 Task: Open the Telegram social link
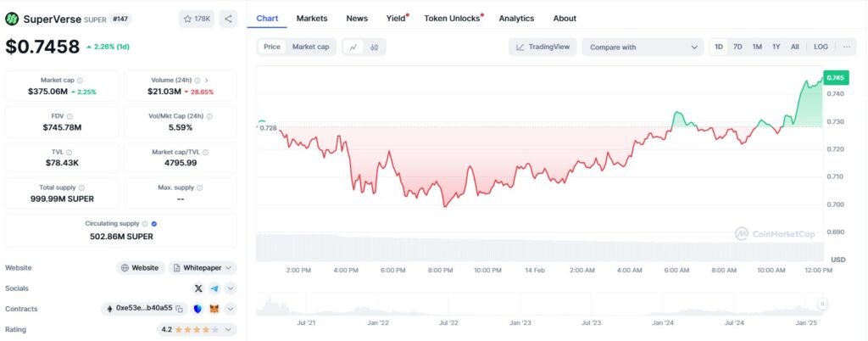[214, 288]
